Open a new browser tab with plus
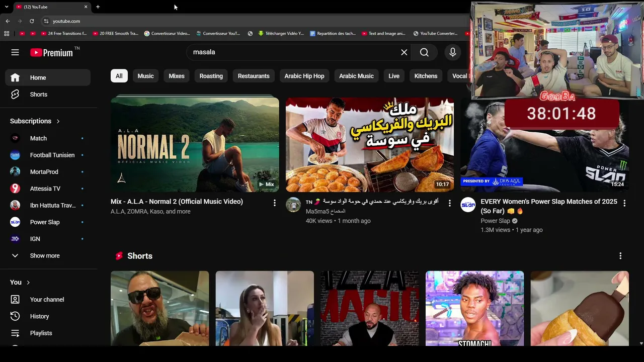This screenshot has width=644, height=362. pyautogui.click(x=98, y=7)
